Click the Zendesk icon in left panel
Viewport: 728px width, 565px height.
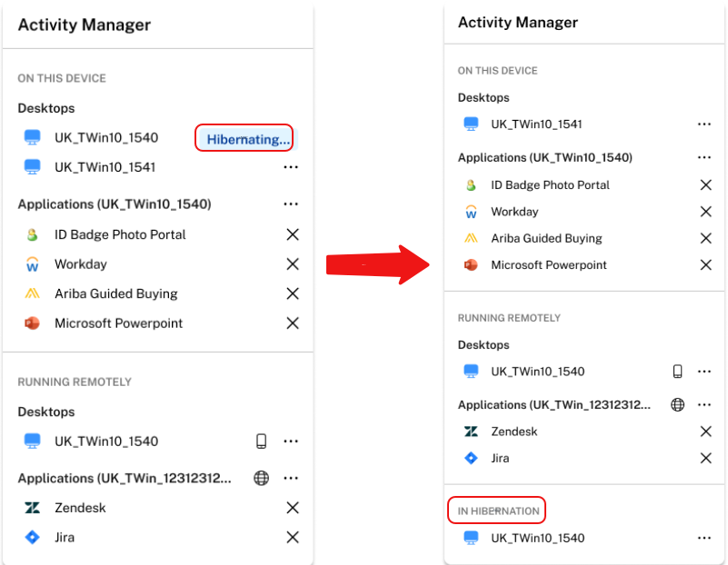point(33,508)
